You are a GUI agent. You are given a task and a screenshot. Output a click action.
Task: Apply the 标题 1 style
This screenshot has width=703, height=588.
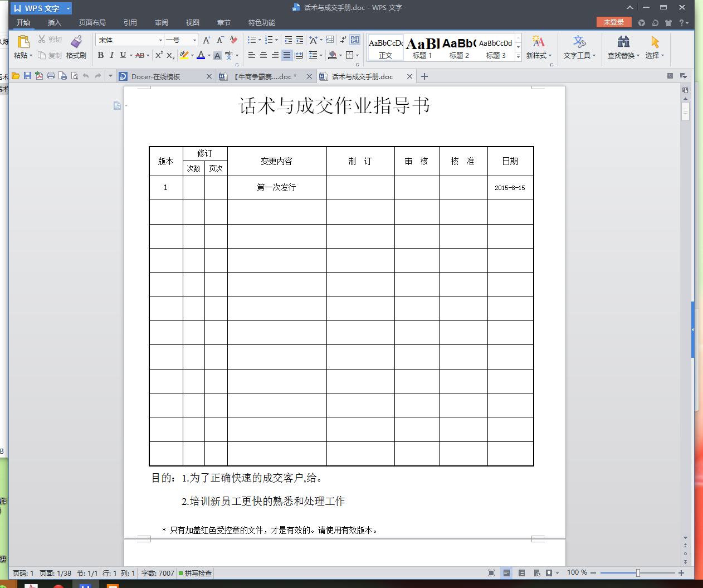click(x=422, y=48)
